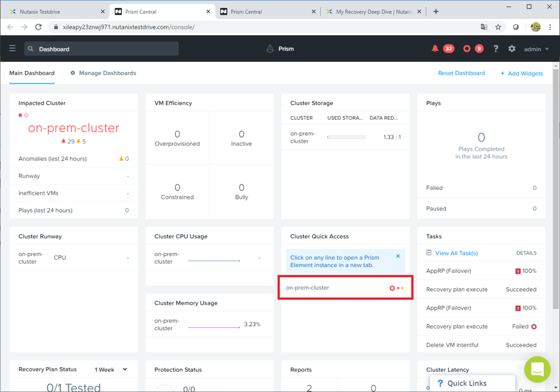This screenshot has height=392, width=560.
Task: Click first AppRP (Failover) task row
Action: (x=481, y=271)
